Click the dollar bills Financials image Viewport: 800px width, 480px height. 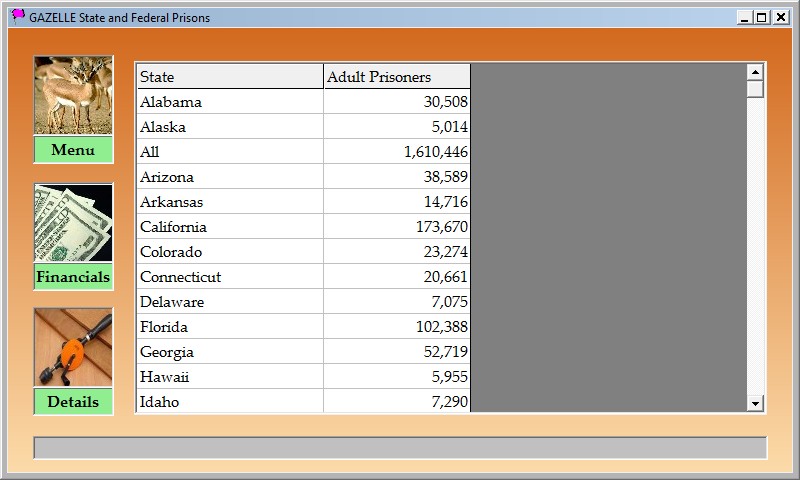coord(73,223)
